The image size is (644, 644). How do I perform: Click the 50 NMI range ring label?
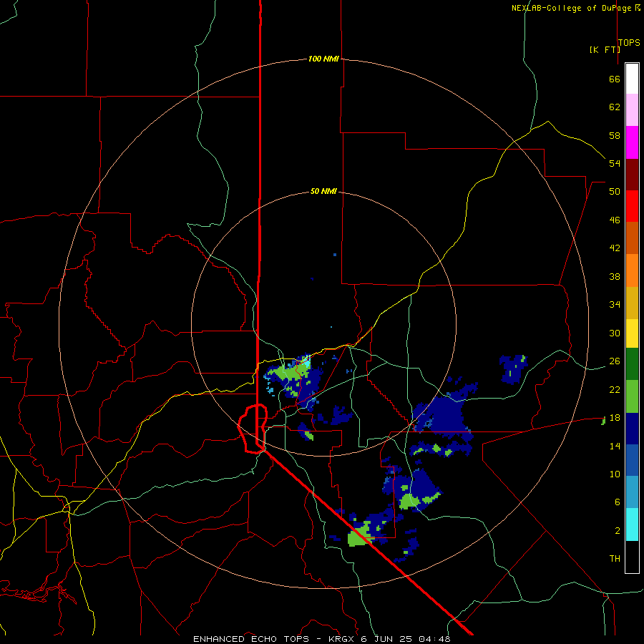[x=323, y=191]
